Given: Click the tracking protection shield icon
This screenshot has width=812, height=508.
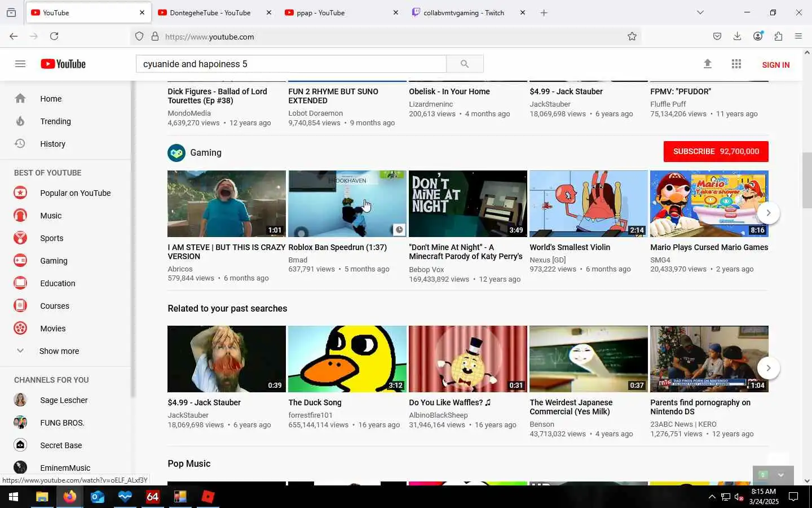Looking at the screenshot, I should (x=139, y=37).
